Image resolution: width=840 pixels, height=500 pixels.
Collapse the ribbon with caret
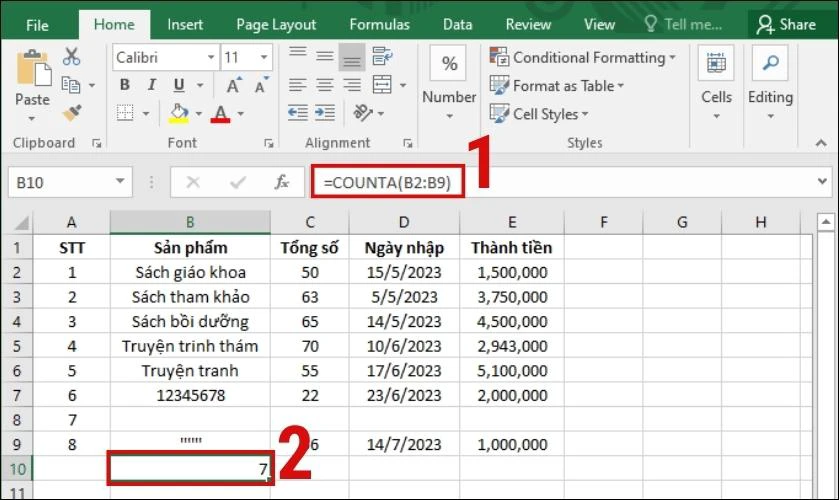(x=821, y=143)
